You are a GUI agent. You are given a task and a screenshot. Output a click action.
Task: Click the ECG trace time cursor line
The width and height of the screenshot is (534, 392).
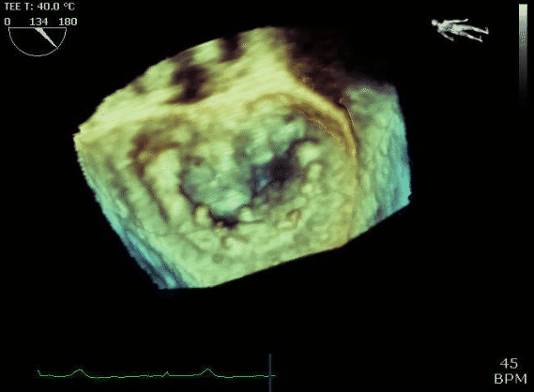pos(270,372)
